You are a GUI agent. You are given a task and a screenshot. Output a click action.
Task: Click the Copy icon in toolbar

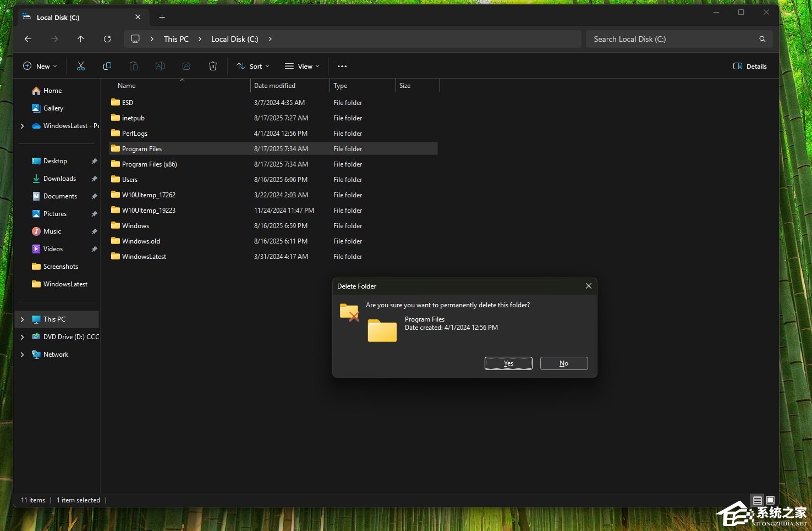click(107, 67)
